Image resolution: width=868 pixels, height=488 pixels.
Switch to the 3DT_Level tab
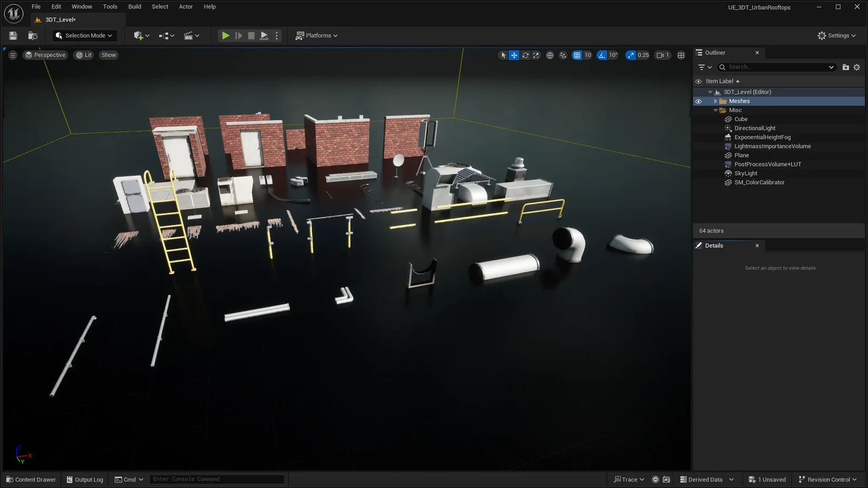point(59,19)
